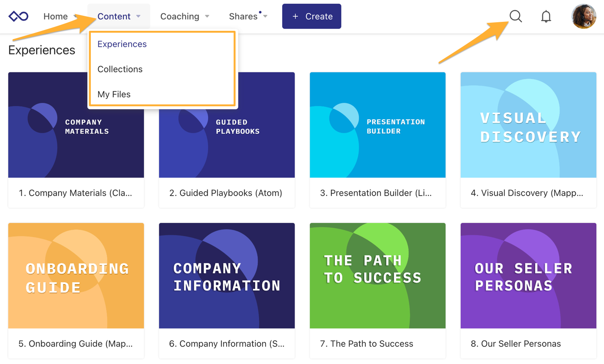The image size is (604, 364).
Task: Expand the Content dropdown arrow
Action: [138, 16]
